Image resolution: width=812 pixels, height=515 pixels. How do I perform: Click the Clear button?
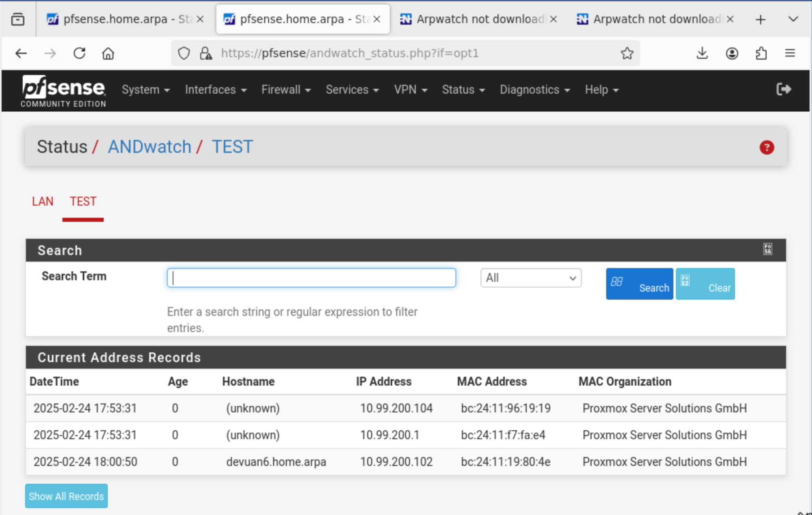705,284
